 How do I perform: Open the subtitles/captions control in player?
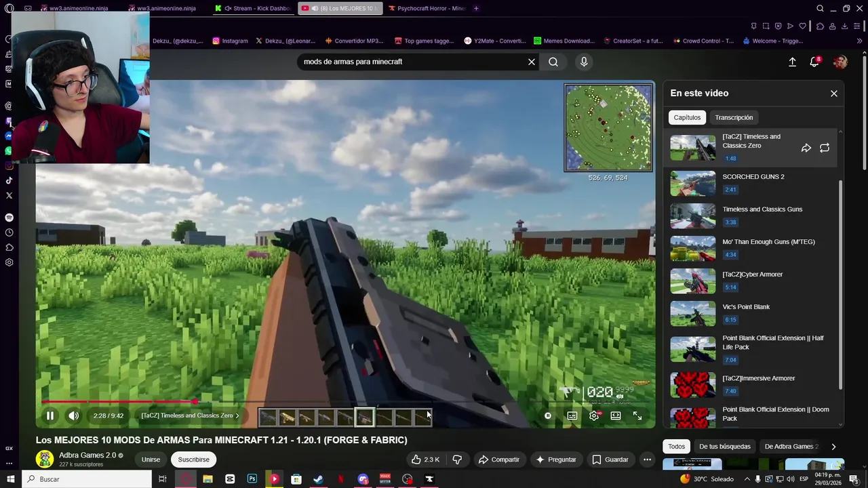572,415
